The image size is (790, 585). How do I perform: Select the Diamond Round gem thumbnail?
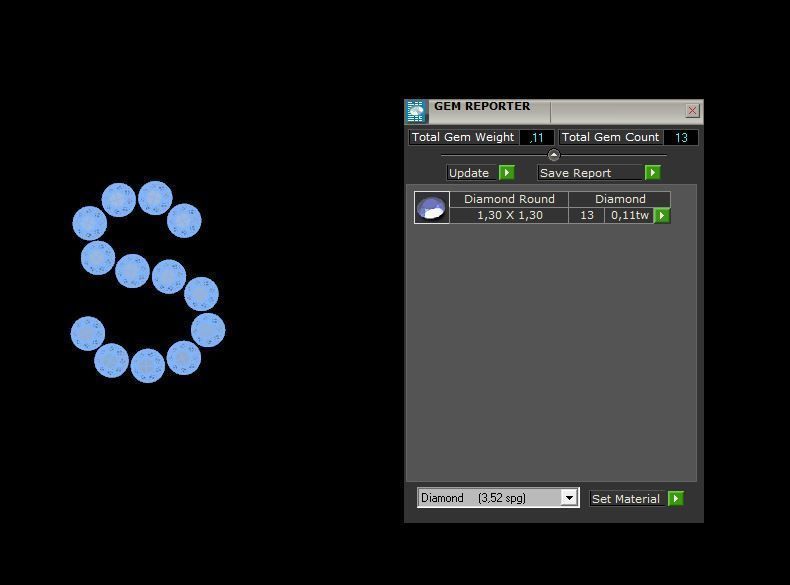point(432,207)
